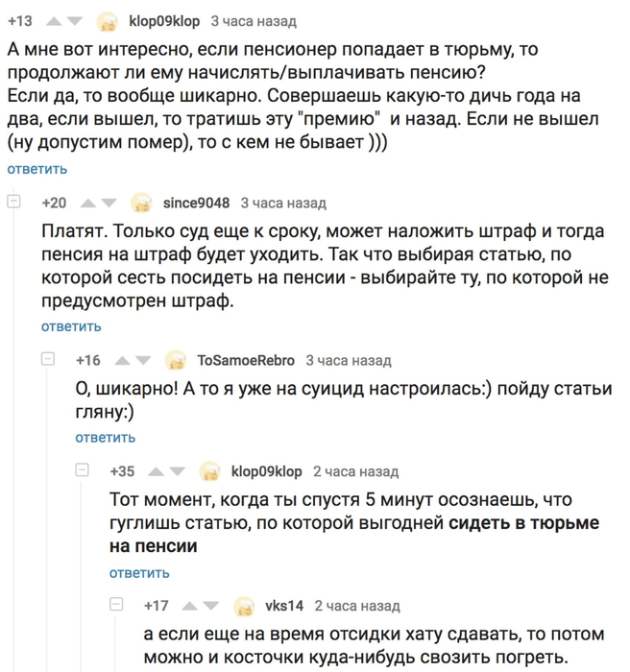This screenshot has width=630, height=672.
Task: Upvote klop09klop's top comment rated +13
Action: 54,21
